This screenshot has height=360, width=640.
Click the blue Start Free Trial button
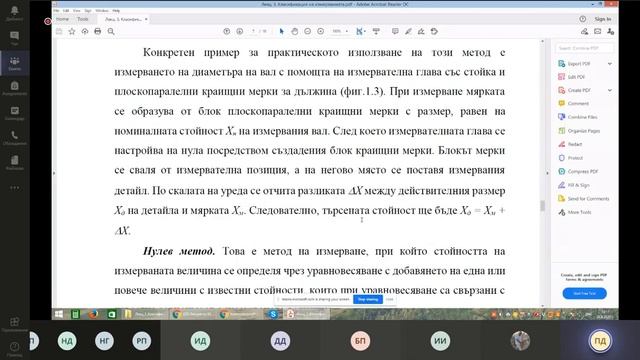click(584, 293)
